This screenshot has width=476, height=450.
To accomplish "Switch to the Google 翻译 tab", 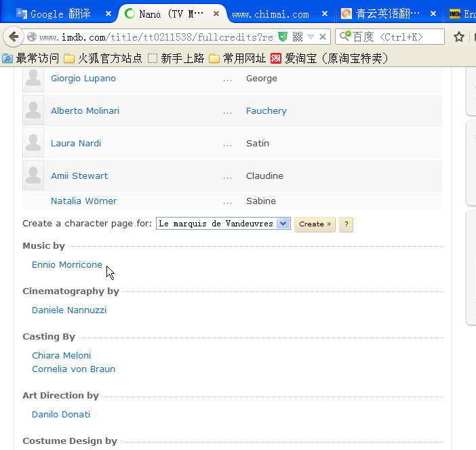I will [x=61, y=14].
